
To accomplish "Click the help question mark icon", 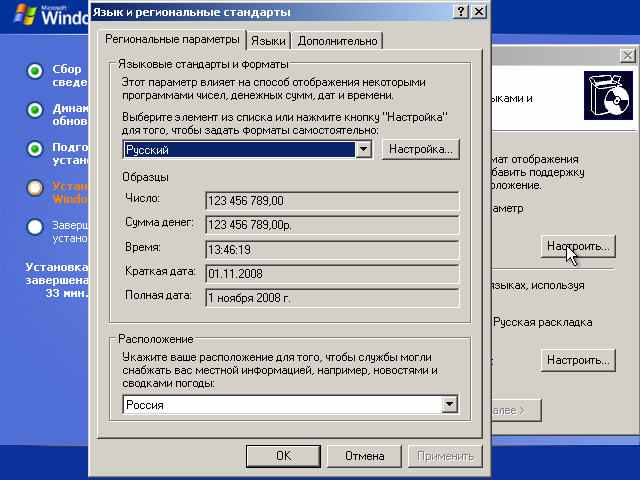I will [460, 11].
